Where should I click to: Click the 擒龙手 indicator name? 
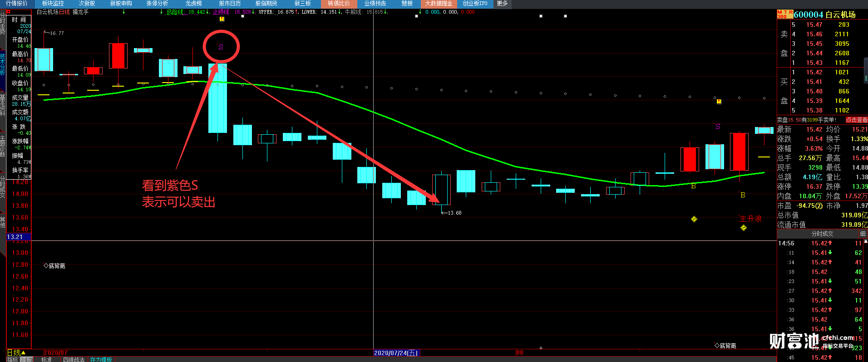pos(81,12)
